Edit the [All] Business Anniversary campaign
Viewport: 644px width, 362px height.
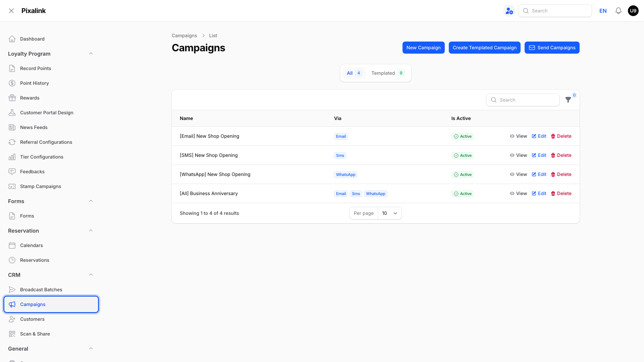pyautogui.click(x=539, y=193)
